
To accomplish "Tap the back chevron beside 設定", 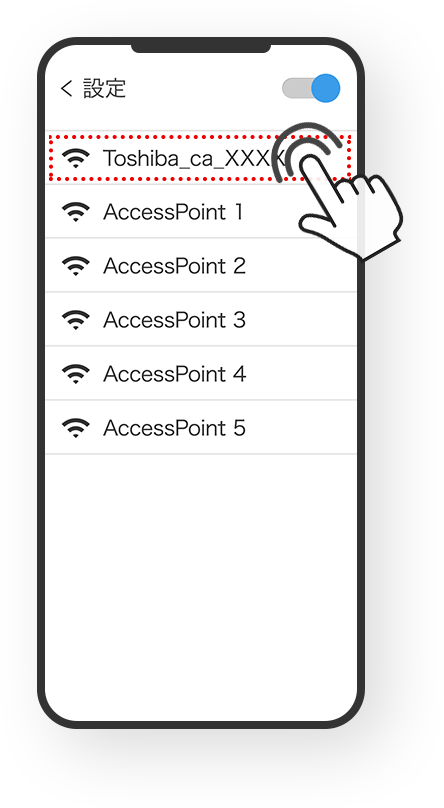I will (x=66, y=89).
